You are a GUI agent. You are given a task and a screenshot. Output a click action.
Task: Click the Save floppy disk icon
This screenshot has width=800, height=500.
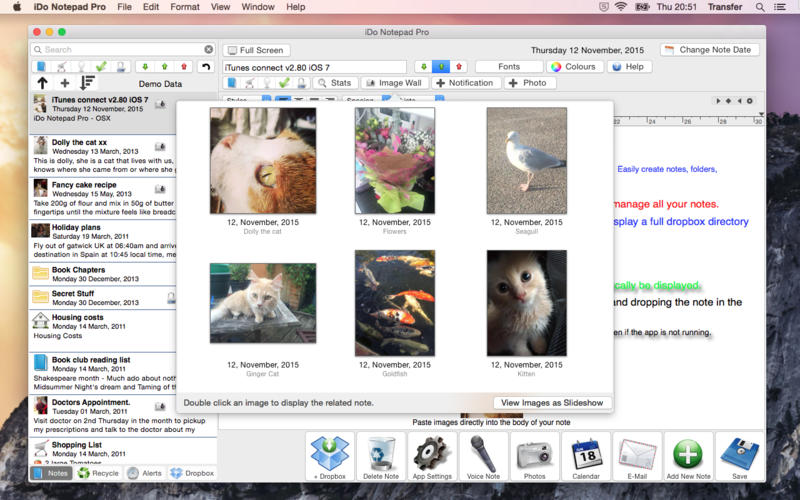coord(739,456)
